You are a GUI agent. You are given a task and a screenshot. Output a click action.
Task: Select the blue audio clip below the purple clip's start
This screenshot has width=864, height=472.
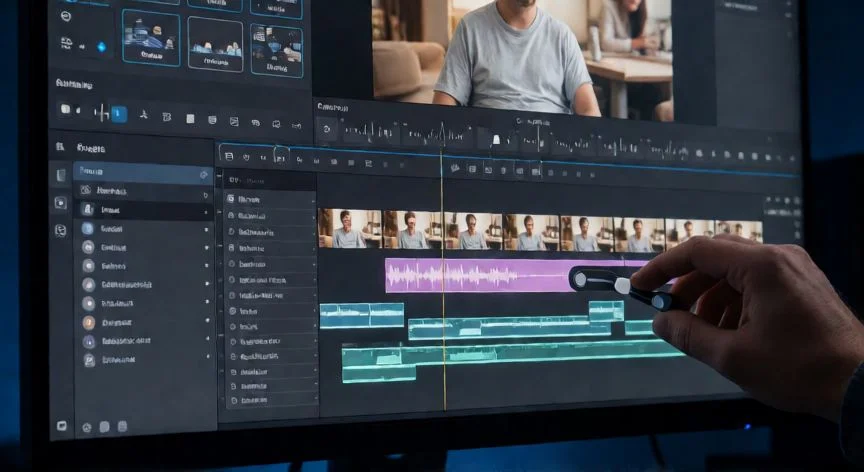point(361,316)
